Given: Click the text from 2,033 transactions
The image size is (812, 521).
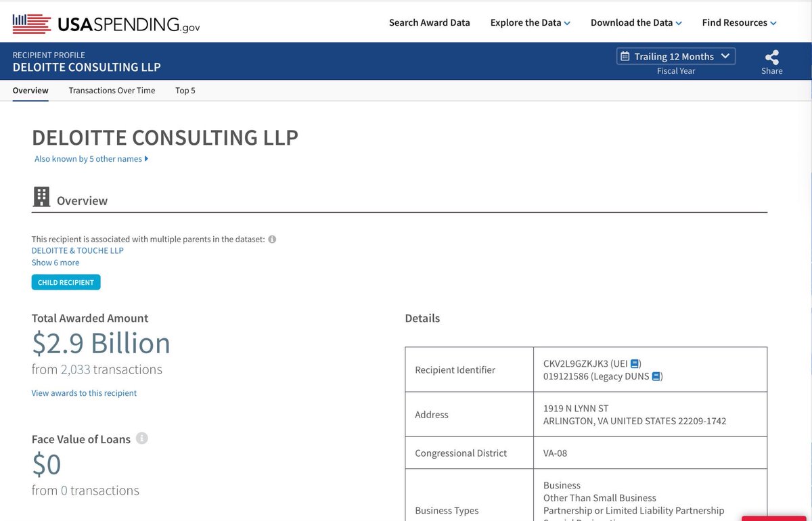Looking at the screenshot, I should [97, 369].
